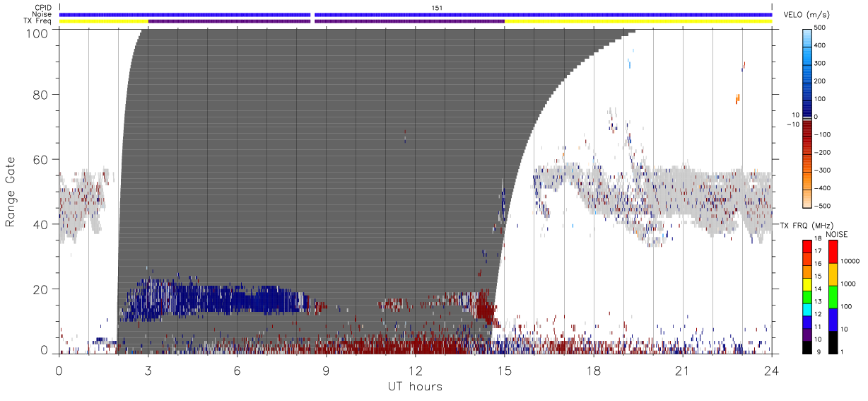
Task: Click the purple TX Freq bar segment
Action: pyautogui.click(x=327, y=21)
